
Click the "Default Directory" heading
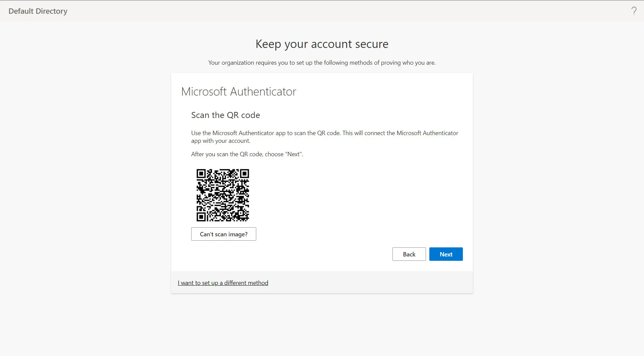pyautogui.click(x=38, y=11)
